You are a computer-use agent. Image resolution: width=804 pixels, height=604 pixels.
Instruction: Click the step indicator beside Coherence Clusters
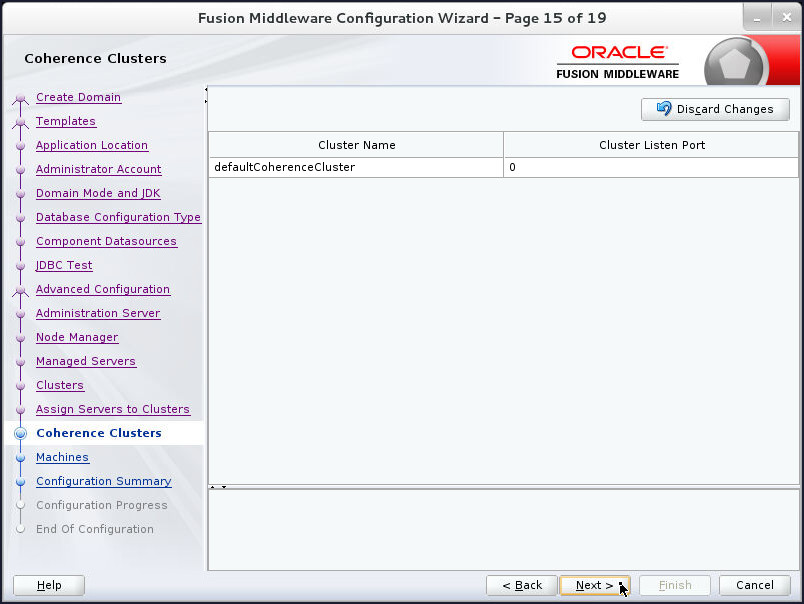pyautogui.click(x=21, y=433)
